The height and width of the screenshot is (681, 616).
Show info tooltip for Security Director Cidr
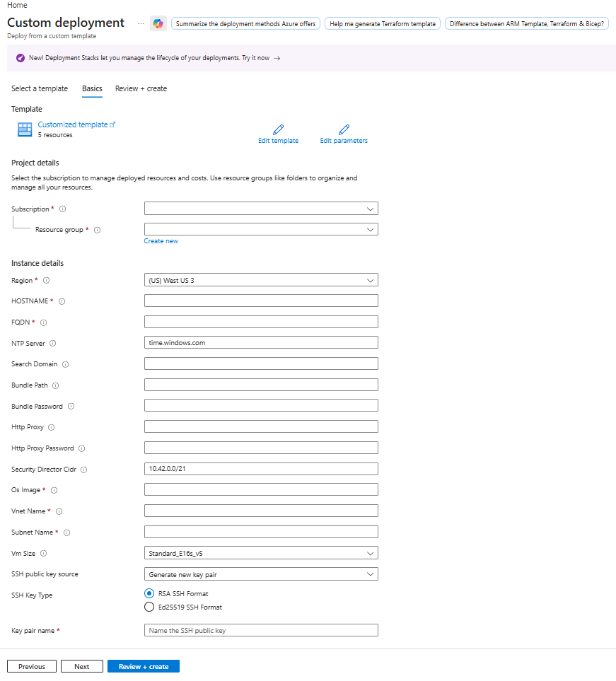coord(84,470)
